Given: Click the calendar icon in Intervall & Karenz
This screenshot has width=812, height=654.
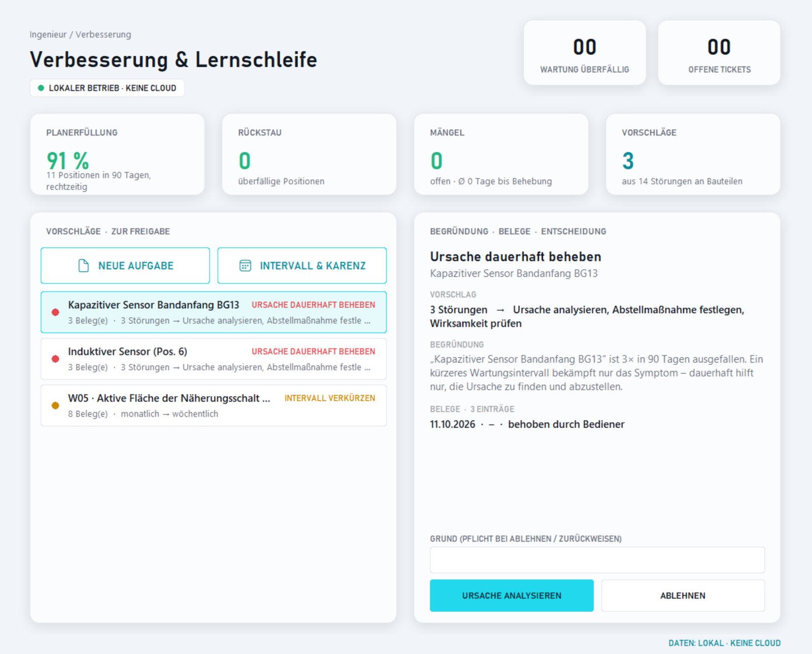Looking at the screenshot, I should [245, 266].
